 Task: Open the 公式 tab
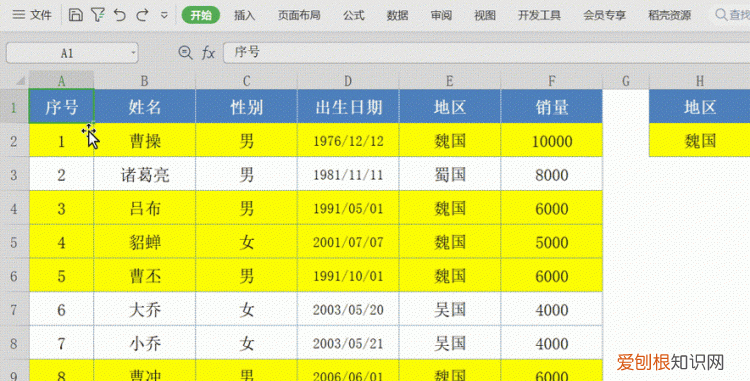[353, 15]
